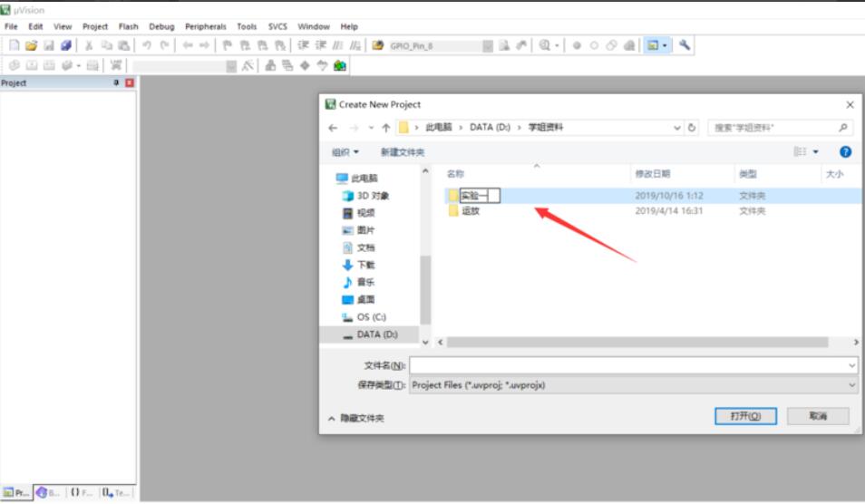Screen dimensions: 865x504
Task: Open the Pack Installer toolbar icon
Action: [340, 65]
